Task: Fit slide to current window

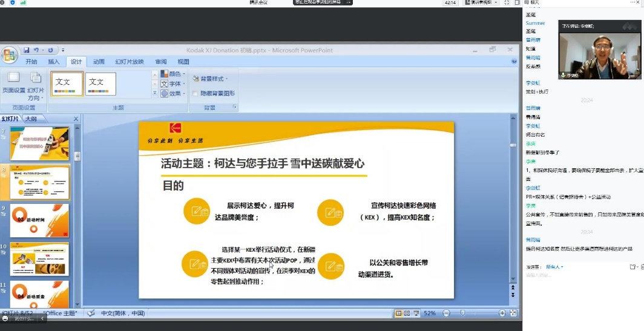Action: 513,313
